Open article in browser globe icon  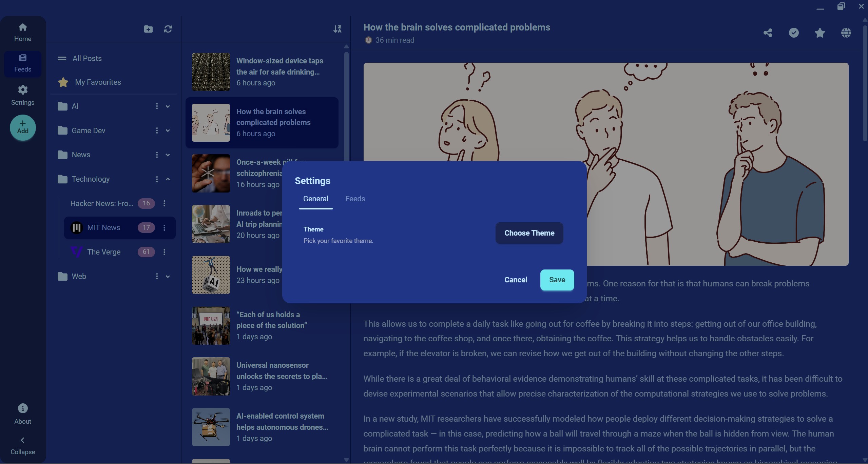pos(846,33)
